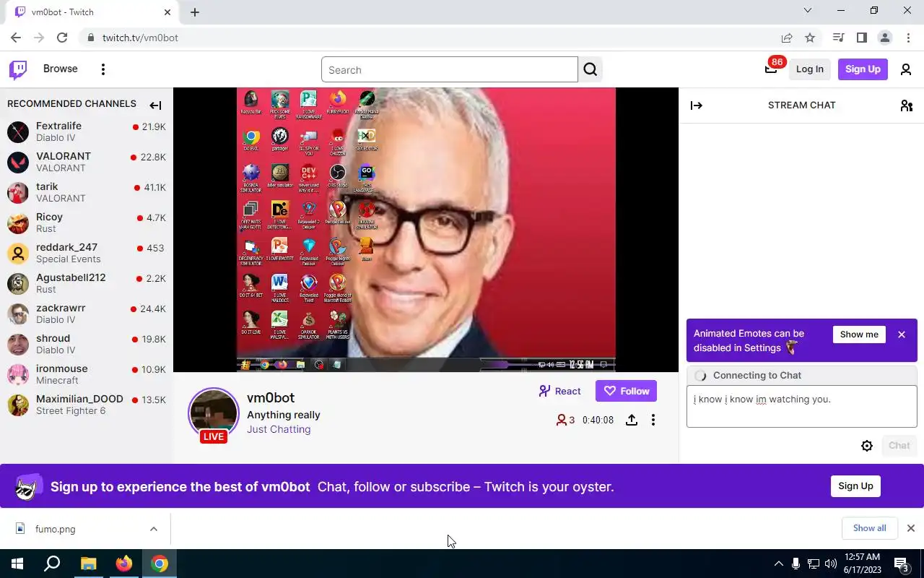The image size is (924, 578).
Task: Open the Windows notification center
Action: (902, 564)
